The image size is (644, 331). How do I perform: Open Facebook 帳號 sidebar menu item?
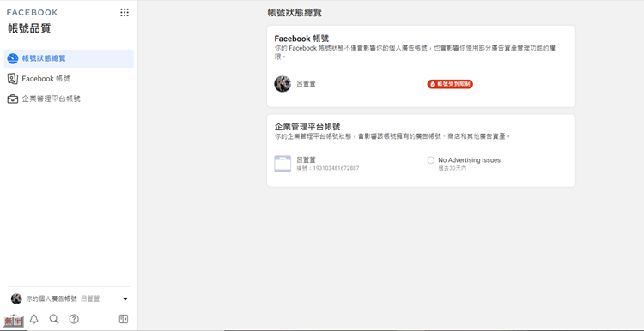click(x=69, y=79)
